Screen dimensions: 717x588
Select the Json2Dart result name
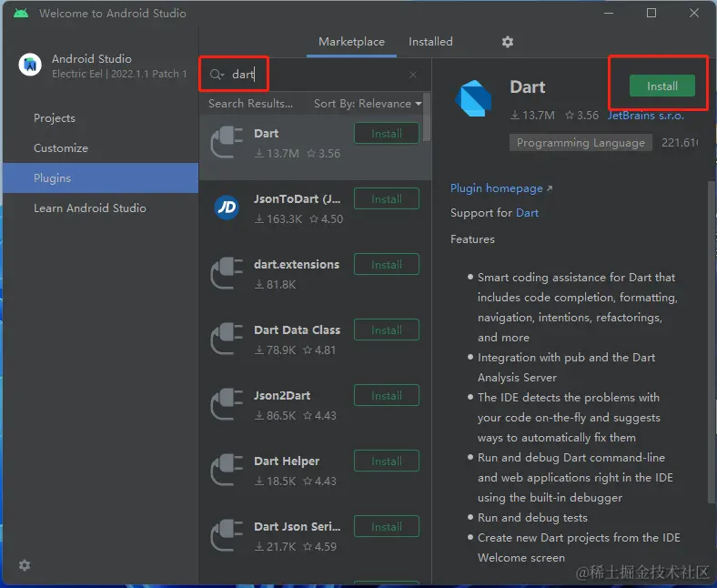coord(282,395)
